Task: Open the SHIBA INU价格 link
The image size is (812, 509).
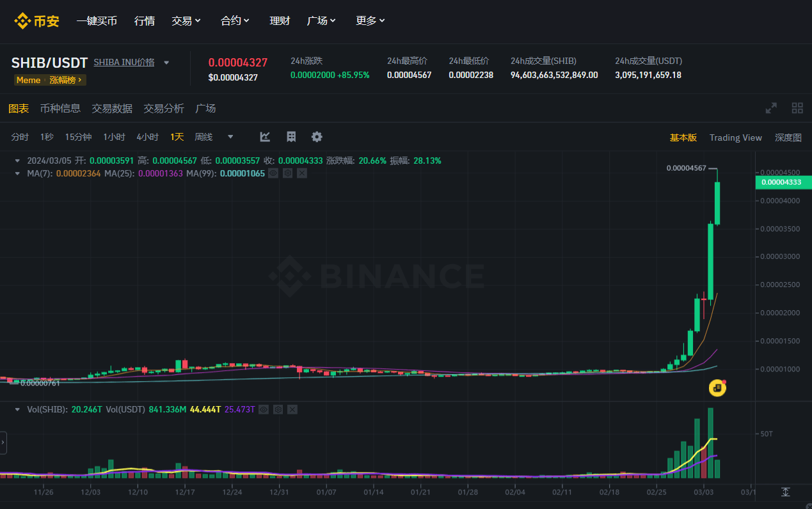Action: click(x=124, y=62)
